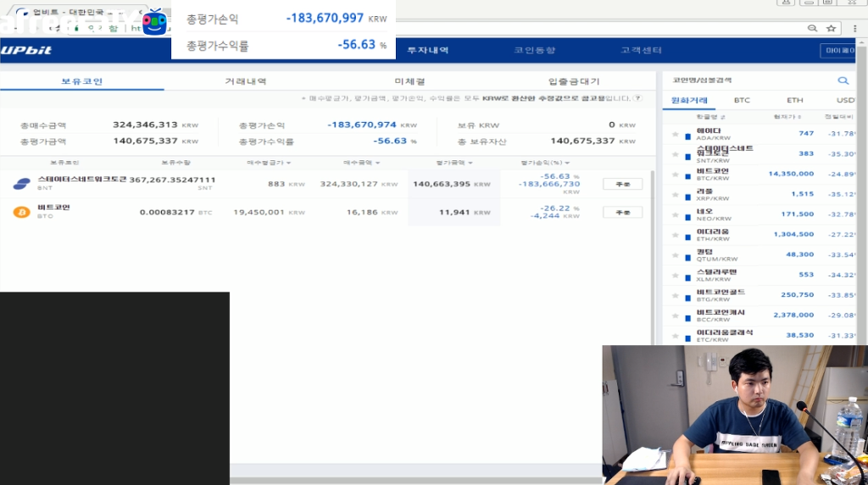Switch to the 입출금대기 tab

click(574, 81)
